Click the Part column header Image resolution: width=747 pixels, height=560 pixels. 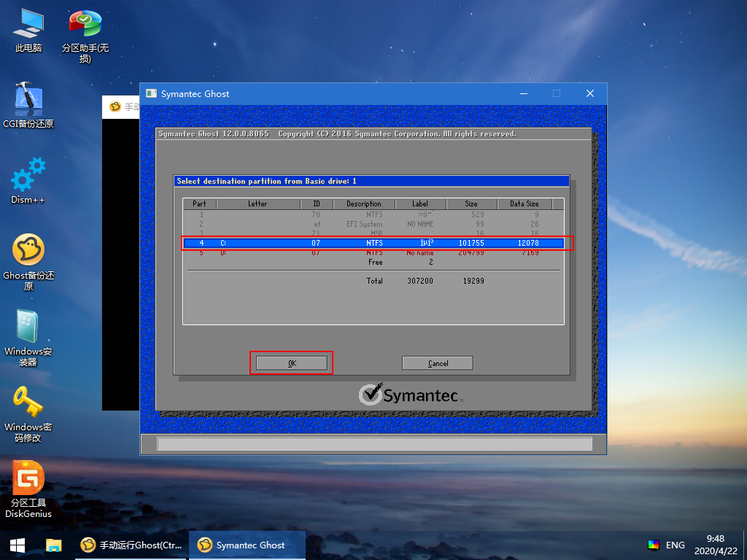tap(200, 204)
